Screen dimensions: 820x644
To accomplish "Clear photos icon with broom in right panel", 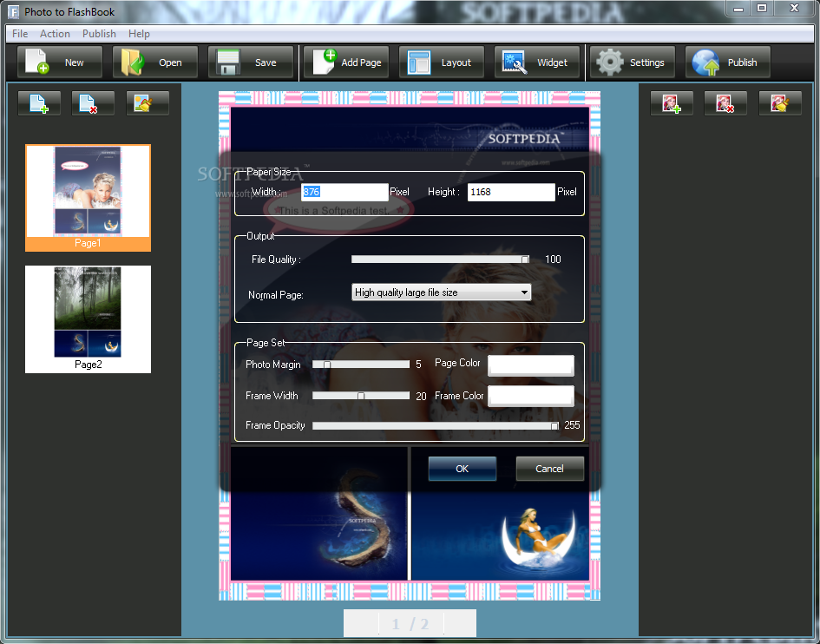I will coord(780,103).
